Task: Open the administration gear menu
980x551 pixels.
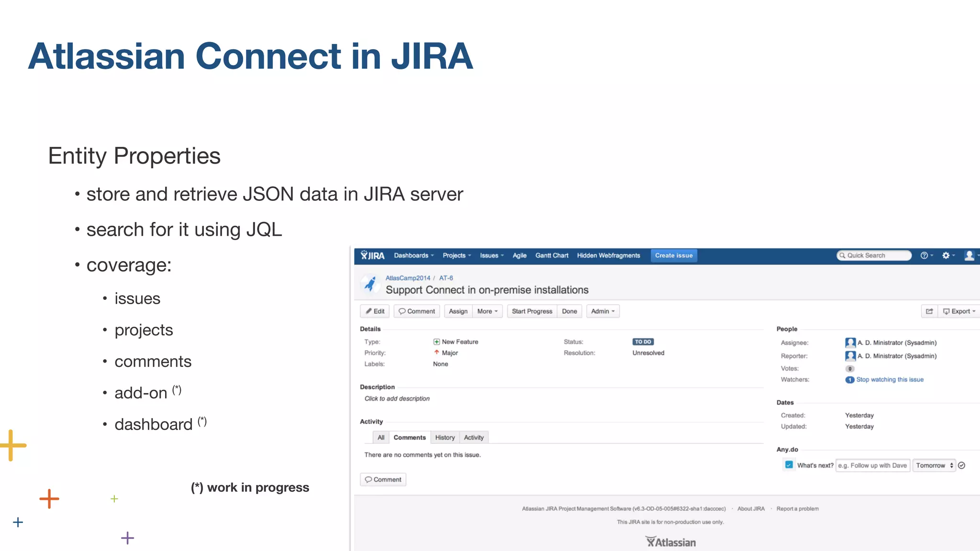Action: 948,255
